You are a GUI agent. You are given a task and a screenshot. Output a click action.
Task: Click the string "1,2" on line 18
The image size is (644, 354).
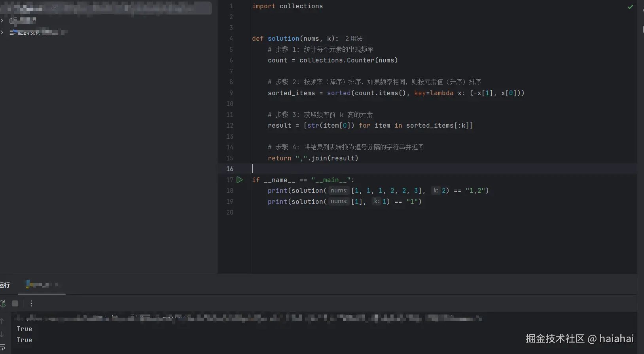tap(475, 190)
